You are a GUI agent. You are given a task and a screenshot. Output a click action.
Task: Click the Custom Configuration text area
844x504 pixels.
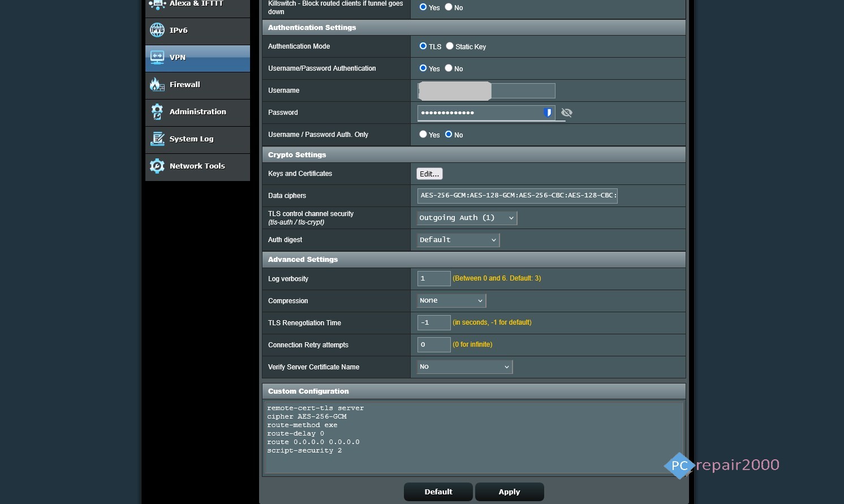click(474, 437)
